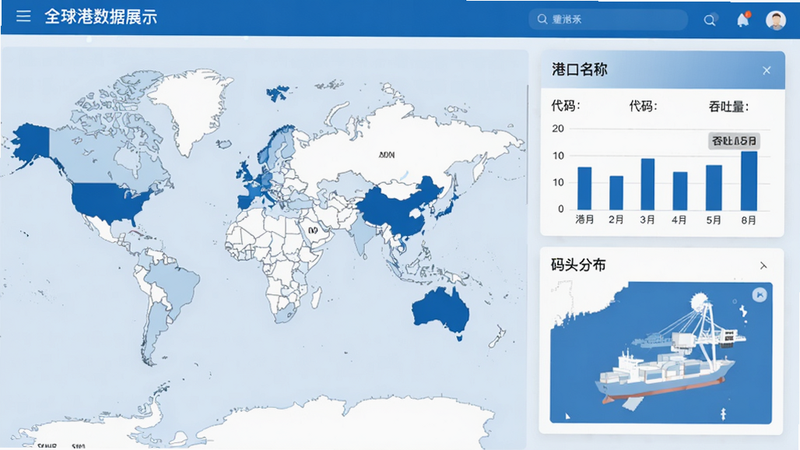Click the chart tooltip label above 8月
The image size is (800, 450).
[x=734, y=141]
